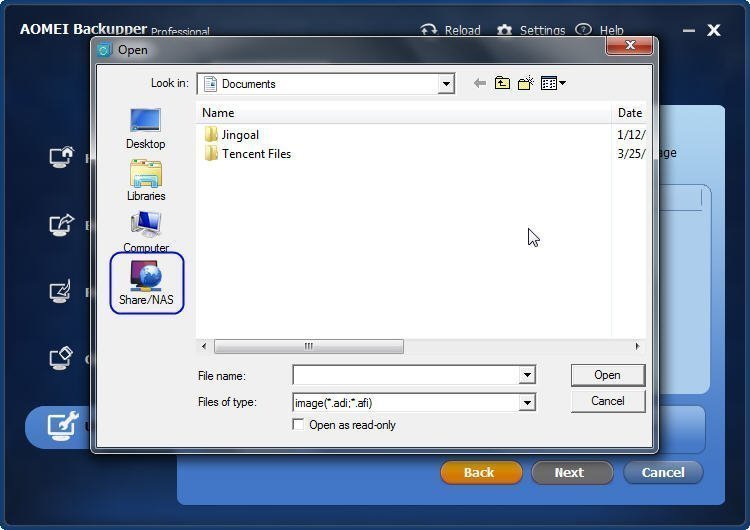Go back to last folder visited
Viewport: 750px width, 530px height.
(x=479, y=84)
